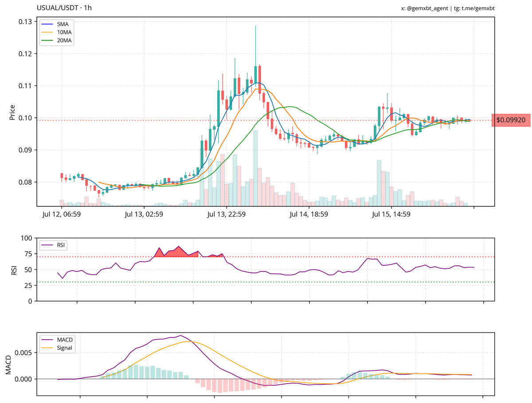The image size is (532, 403).
Task: Click the USUAL/USDT · 1h chart title
Action: pyautogui.click(x=65, y=8)
